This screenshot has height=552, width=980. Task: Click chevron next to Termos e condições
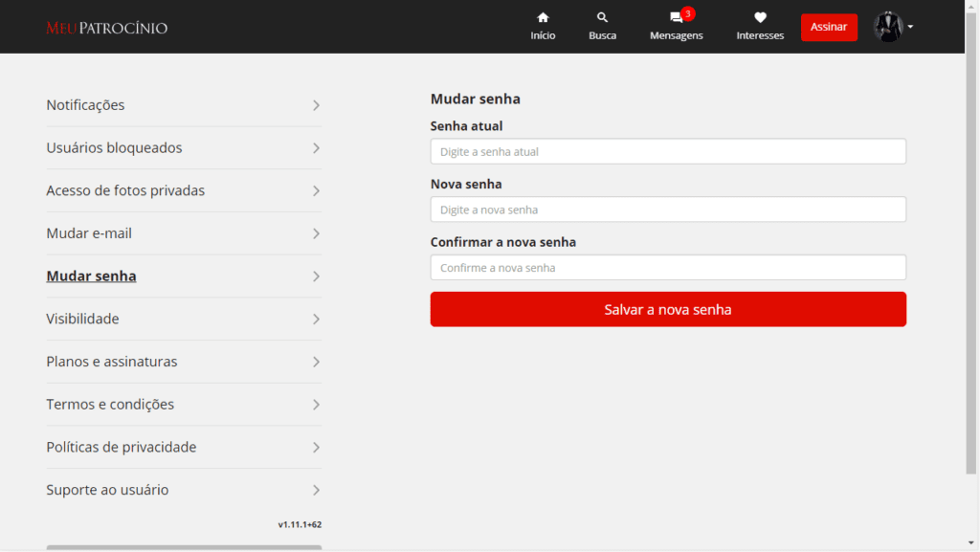pyautogui.click(x=316, y=405)
